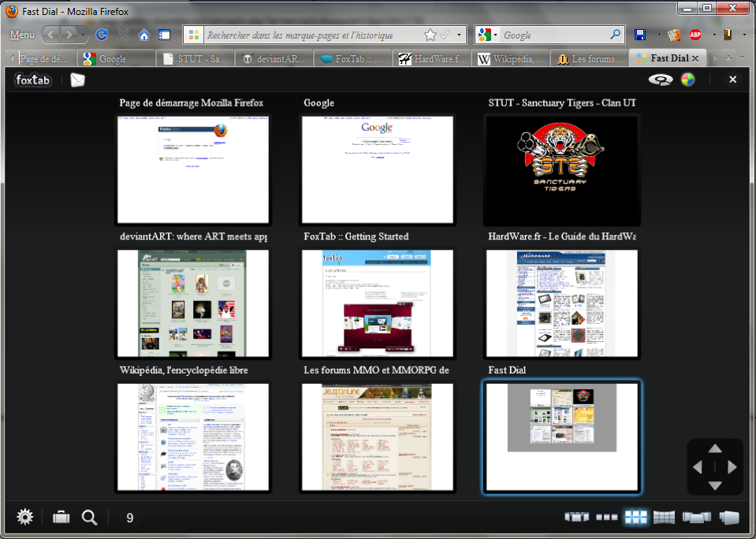The width and height of the screenshot is (756, 539).
Task: Click the stamp-like add-on toolbar icon
Action: coord(674,35)
